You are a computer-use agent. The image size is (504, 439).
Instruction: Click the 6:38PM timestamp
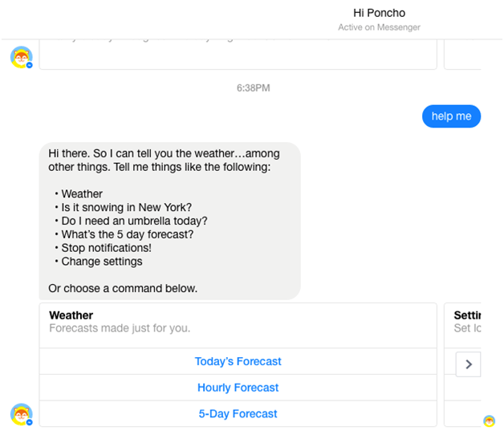point(254,88)
